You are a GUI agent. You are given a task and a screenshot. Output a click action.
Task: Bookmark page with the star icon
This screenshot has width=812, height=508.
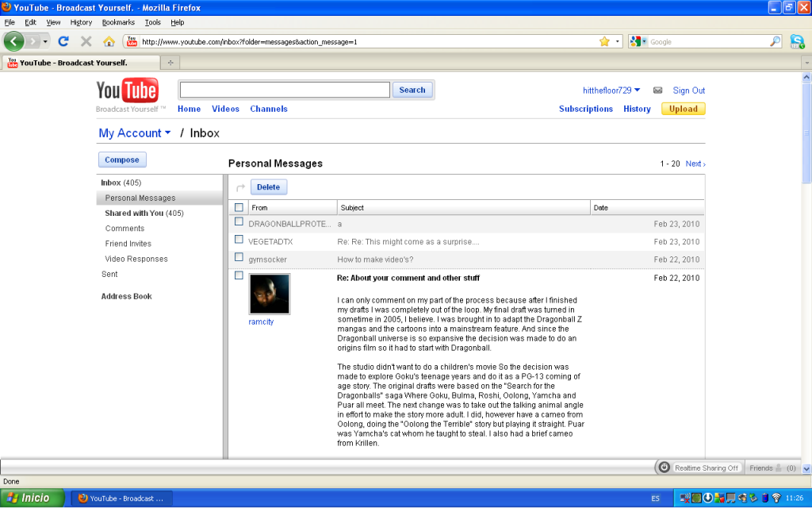pos(604,41)
